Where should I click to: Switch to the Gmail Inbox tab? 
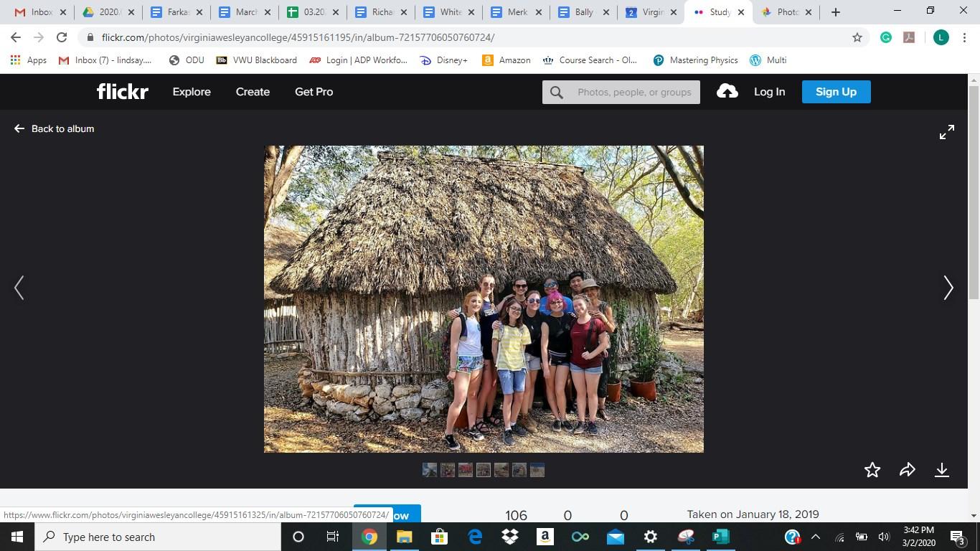click(x=40, y=12)
